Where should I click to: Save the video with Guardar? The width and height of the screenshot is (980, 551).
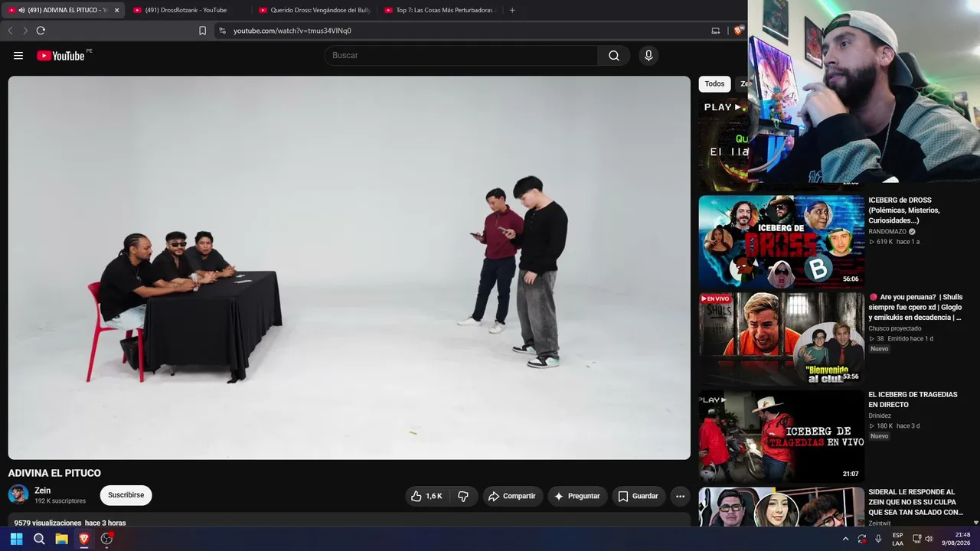638,496
